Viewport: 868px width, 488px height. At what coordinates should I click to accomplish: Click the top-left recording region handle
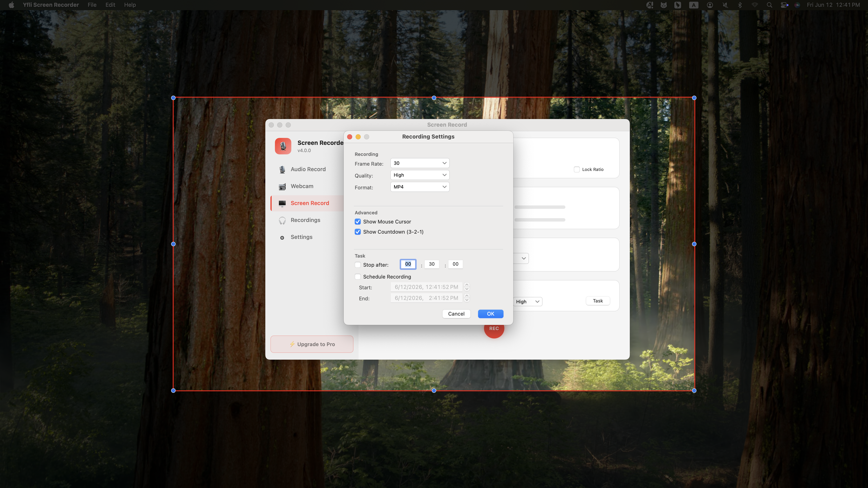point(173,98)
